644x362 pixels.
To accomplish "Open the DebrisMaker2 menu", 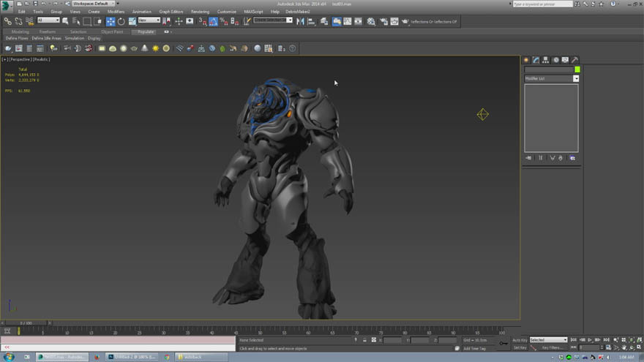I will (298, 12).
